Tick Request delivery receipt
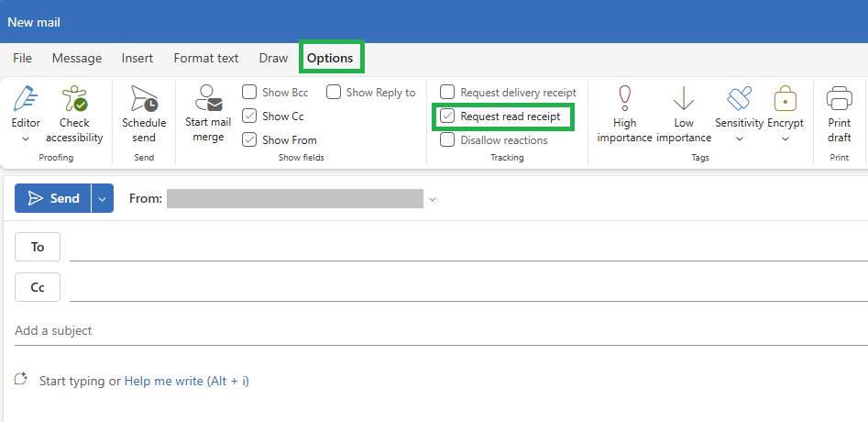The width and height of the screenshot is (868, 422). click(x=447, y=92)
